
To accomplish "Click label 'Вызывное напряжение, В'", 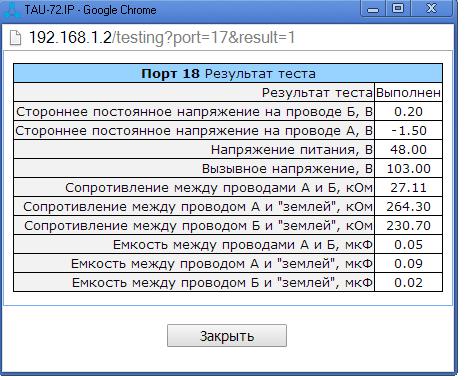I will tap(287, 169).
